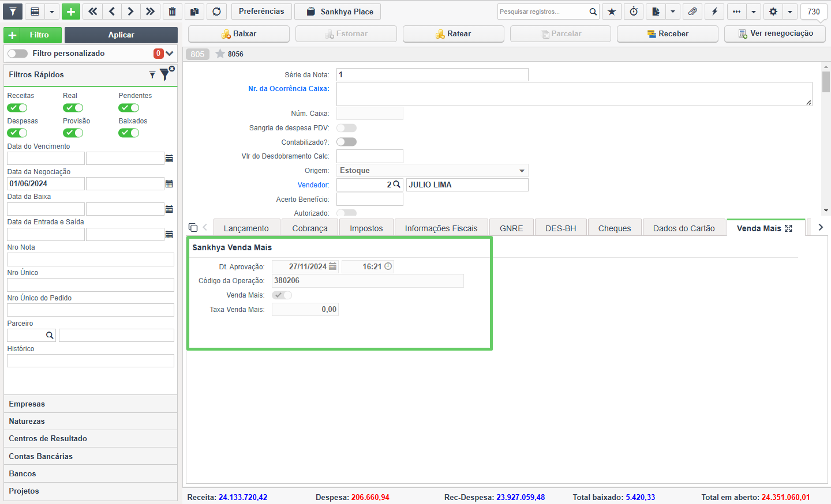
Task: Switch to Cobrança tab
Action: click(310, 228)
